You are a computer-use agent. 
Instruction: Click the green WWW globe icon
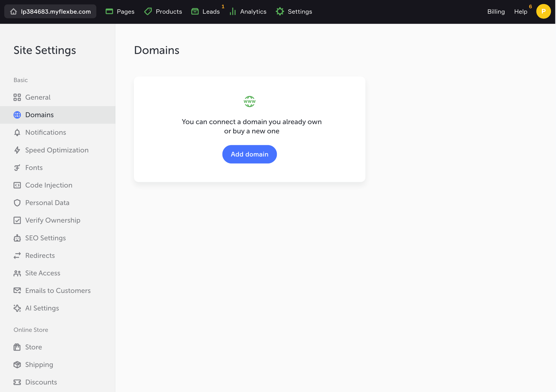coord(250,102)
